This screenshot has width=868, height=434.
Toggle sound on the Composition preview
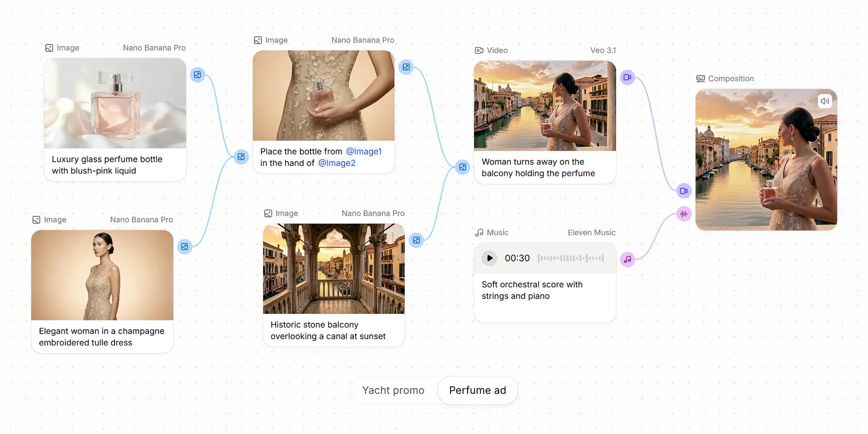coord(825,101)
